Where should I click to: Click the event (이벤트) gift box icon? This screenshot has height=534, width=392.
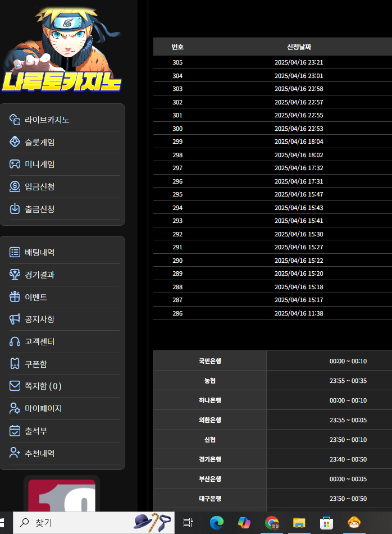15,296
